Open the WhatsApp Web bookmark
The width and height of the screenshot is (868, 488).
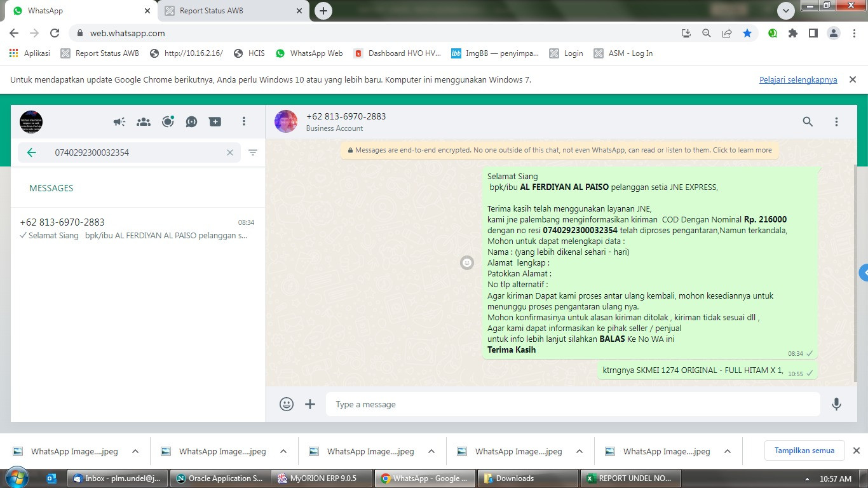coord(309,53)
